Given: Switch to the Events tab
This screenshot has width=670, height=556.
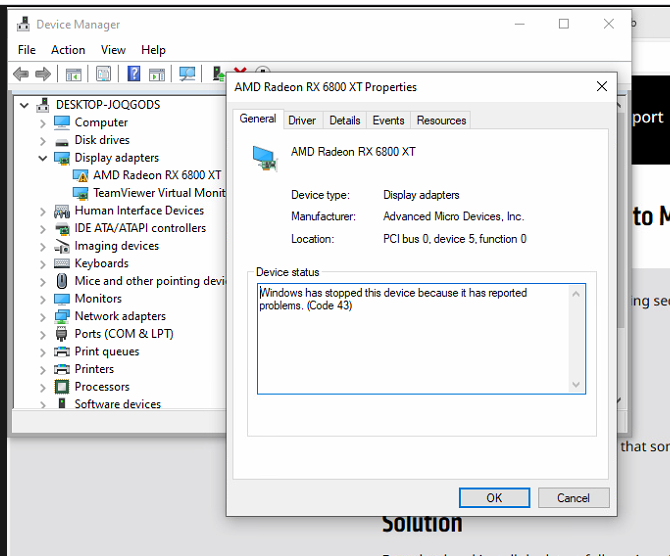Looking at the screenshot, I should pos(388,121).
